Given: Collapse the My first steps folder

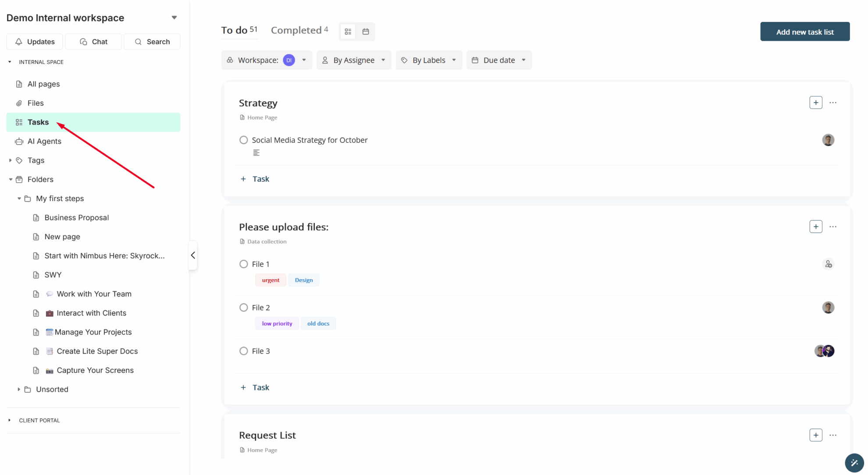Looking at the screenshot, I should tap(19, 198).
